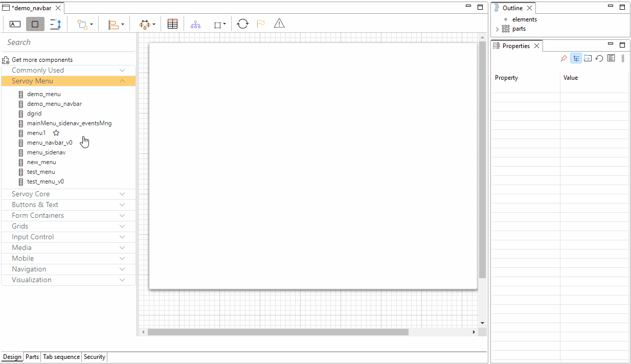Click the canvas horizontal scrollbar thumb
631x364 pixels.
[278, 332]
